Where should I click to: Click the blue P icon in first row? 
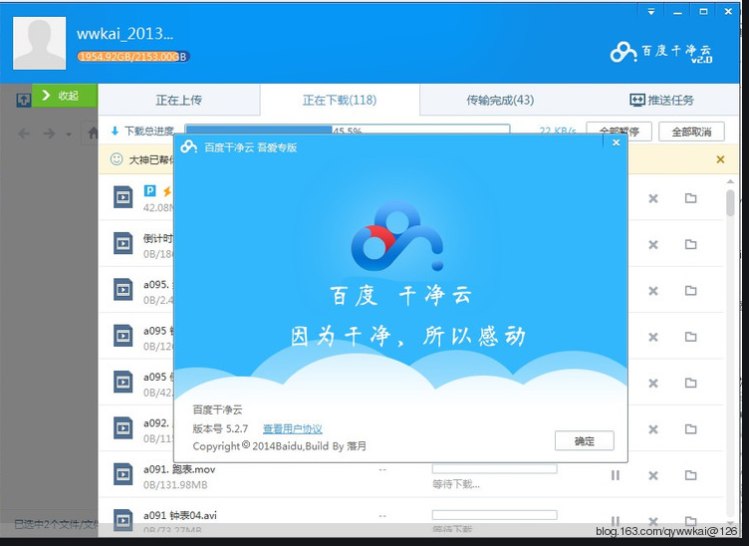150,191
